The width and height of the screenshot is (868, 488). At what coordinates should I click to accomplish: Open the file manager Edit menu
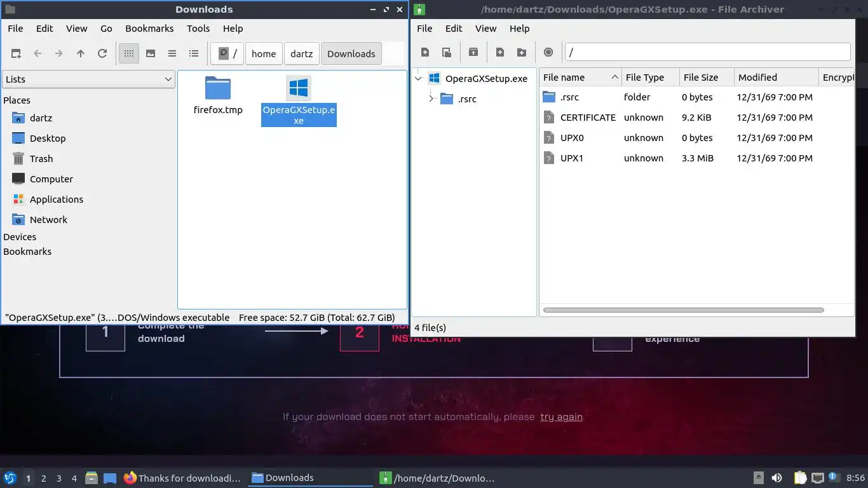(x=44, y=29)
